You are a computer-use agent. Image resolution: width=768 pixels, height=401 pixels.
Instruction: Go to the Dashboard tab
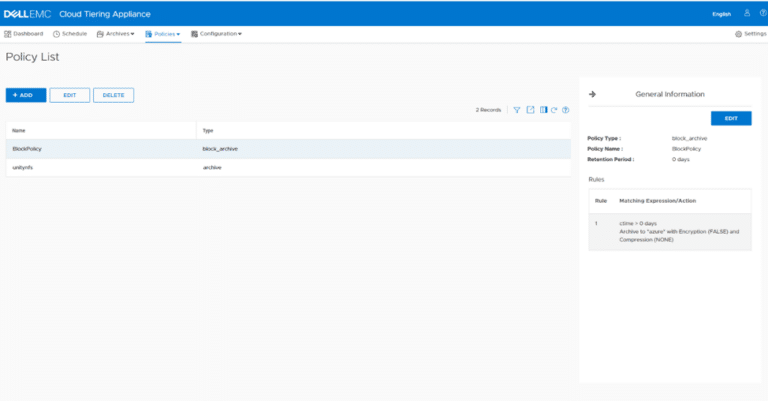24,34
